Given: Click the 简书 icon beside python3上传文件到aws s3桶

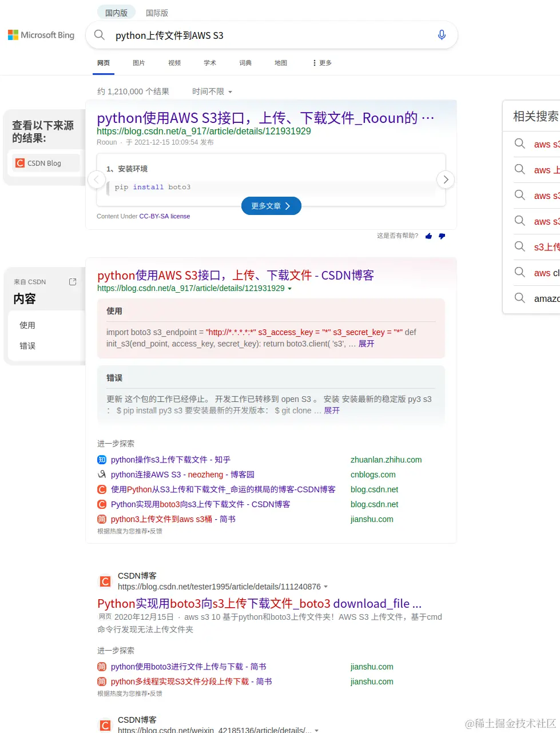Looking at the screenshot, I should coord(101,519).
